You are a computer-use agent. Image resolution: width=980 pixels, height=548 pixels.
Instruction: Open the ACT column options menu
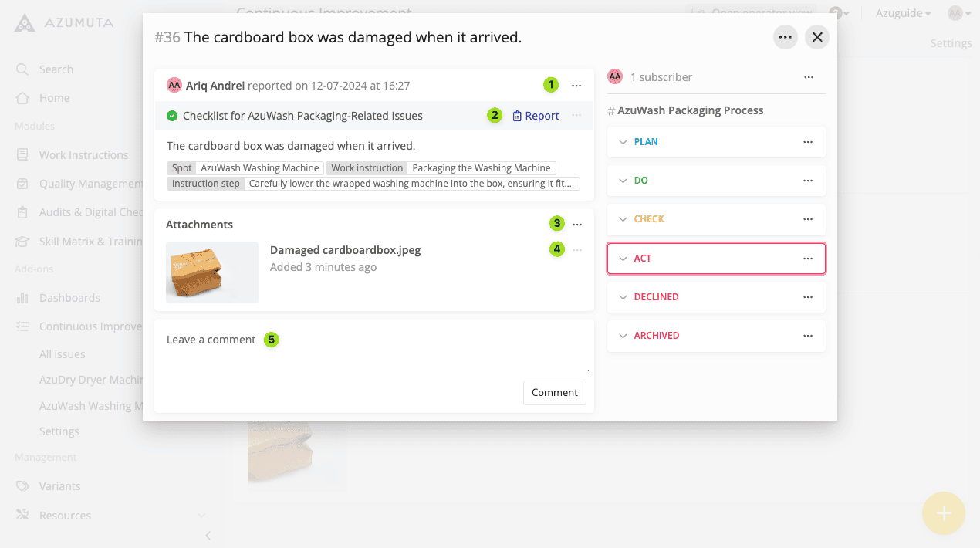pos(808,259)
